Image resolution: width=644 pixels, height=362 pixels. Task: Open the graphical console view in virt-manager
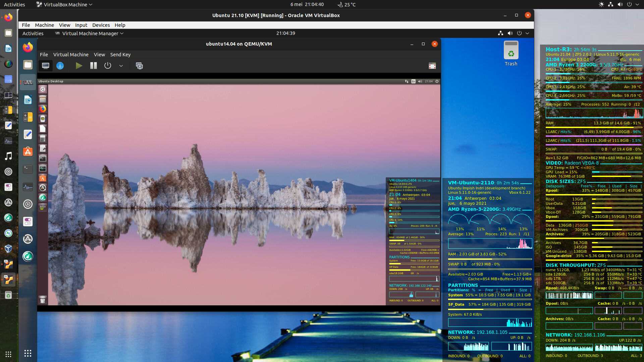[46, 66]
